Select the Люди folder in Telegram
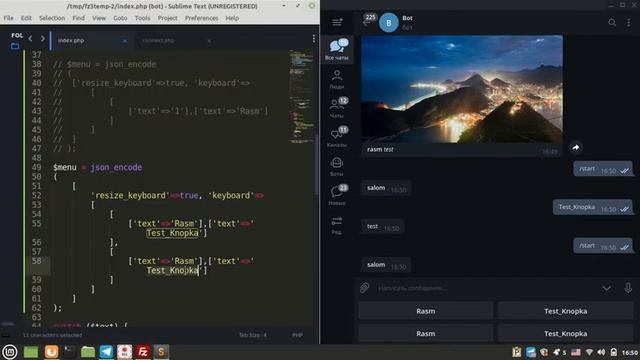This screenshot has height=360, width=640. (x=337, y=79)
